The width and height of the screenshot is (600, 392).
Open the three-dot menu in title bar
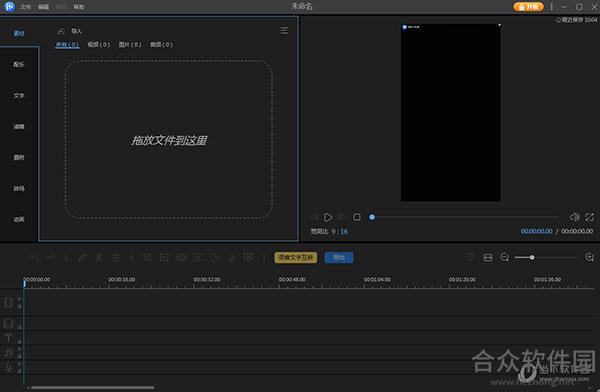point(551,7)
